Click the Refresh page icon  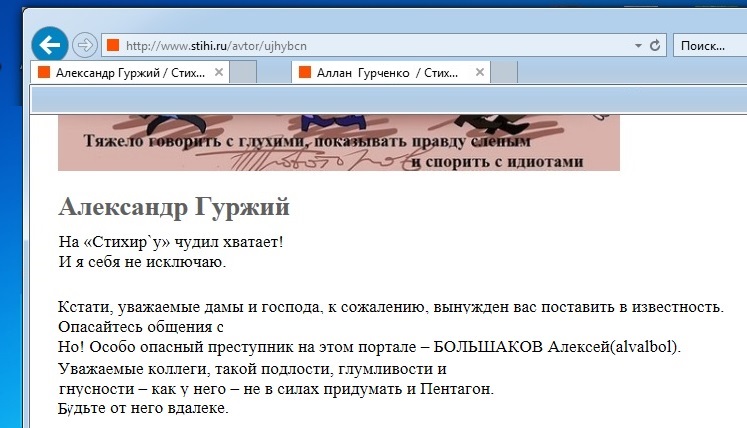pyautogui.click(x=655, y=46)
